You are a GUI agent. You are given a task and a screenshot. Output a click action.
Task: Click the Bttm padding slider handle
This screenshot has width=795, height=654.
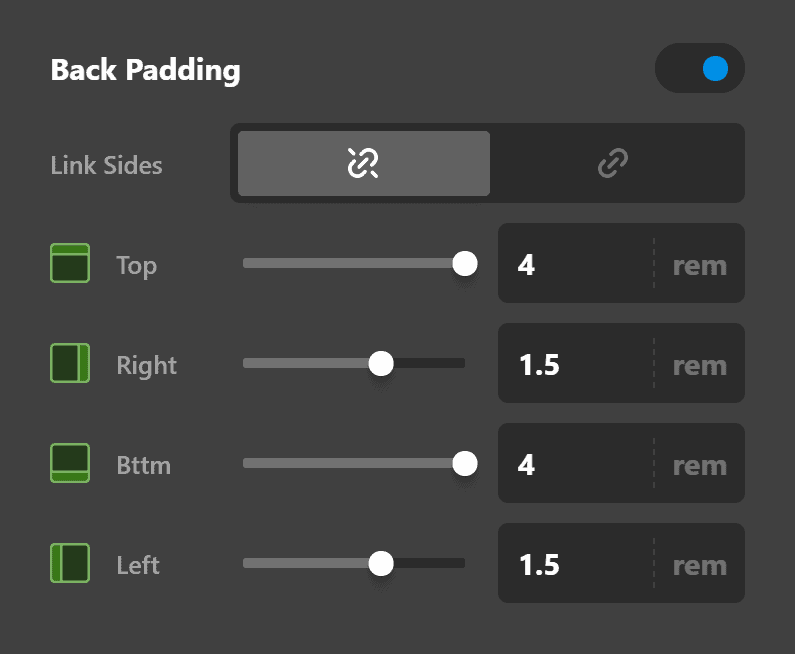[464, 464]
